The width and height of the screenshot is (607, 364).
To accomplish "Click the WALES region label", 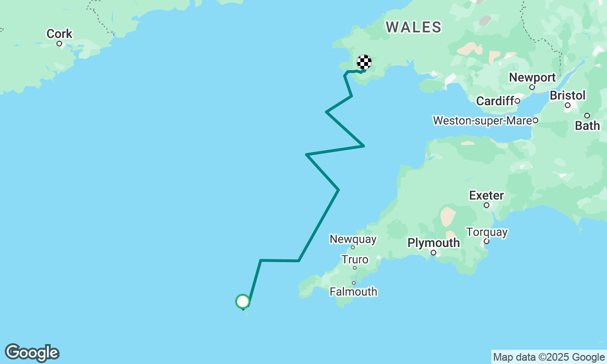I will (x=414, y=27).
